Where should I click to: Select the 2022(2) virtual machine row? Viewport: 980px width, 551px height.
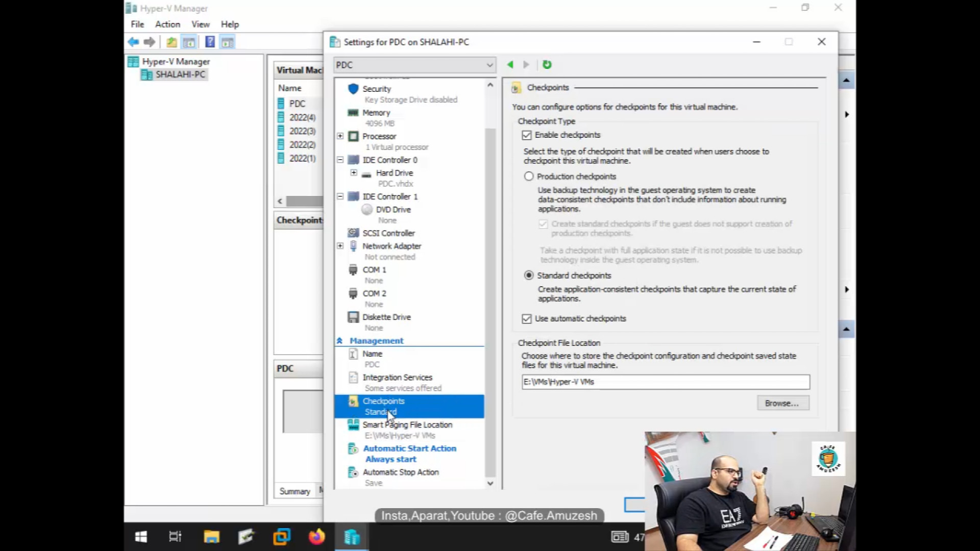tap(300, 145)
